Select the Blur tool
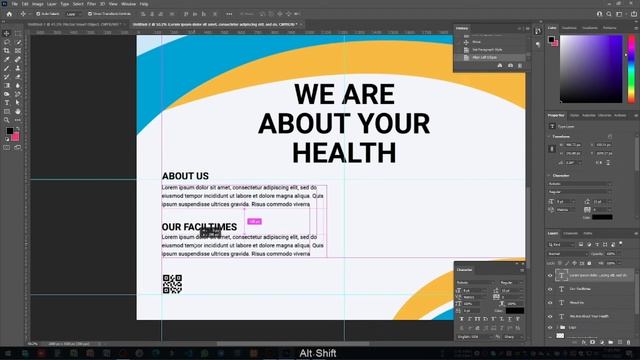The height and width of the screenshot is (360, 640). click(18, 85)
